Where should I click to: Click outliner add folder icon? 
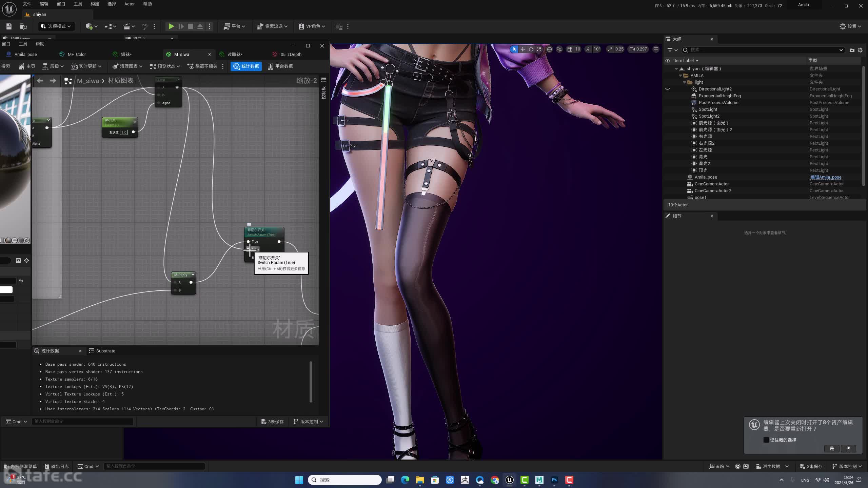click(x=852, y=50)
